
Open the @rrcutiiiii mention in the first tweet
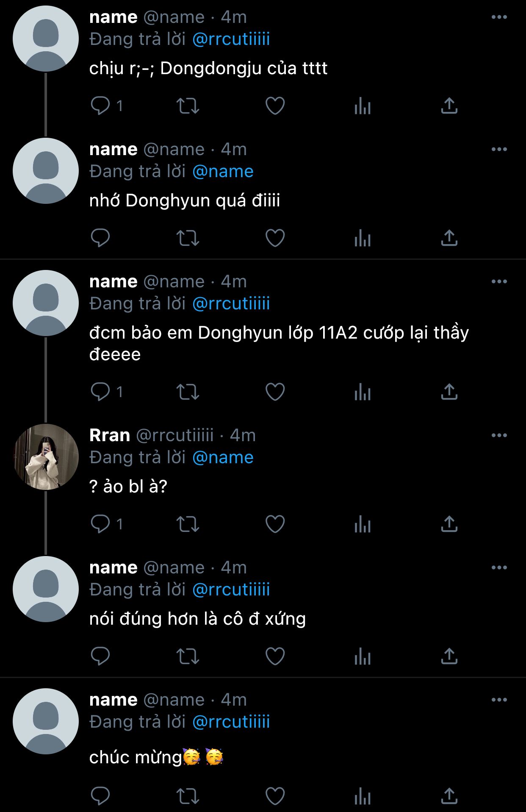231,39
